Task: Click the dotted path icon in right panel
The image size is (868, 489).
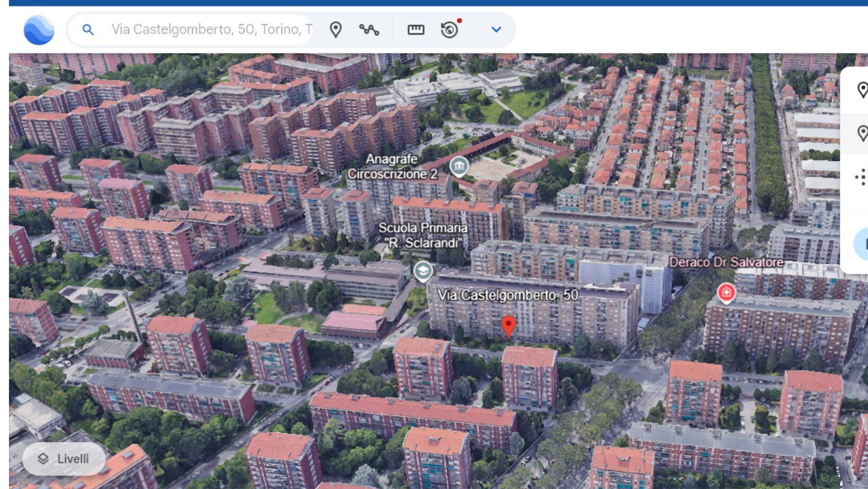Action: pyautogui.click(x=861, y=177)
